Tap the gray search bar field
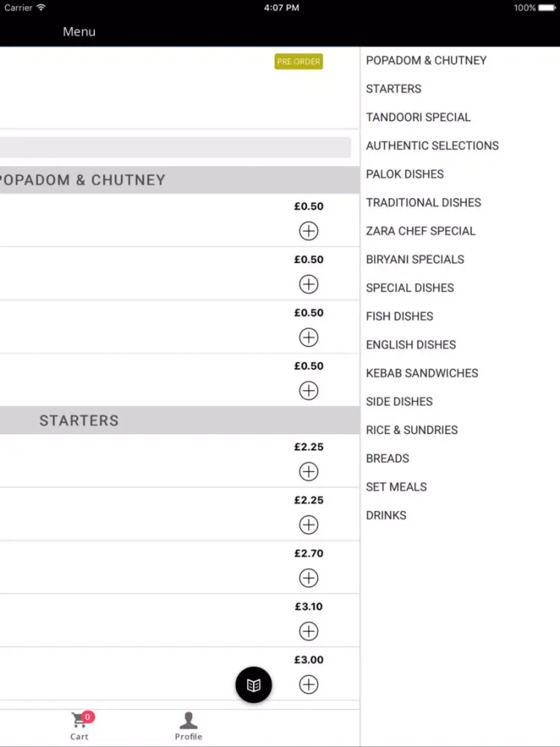 pos(175,147)
